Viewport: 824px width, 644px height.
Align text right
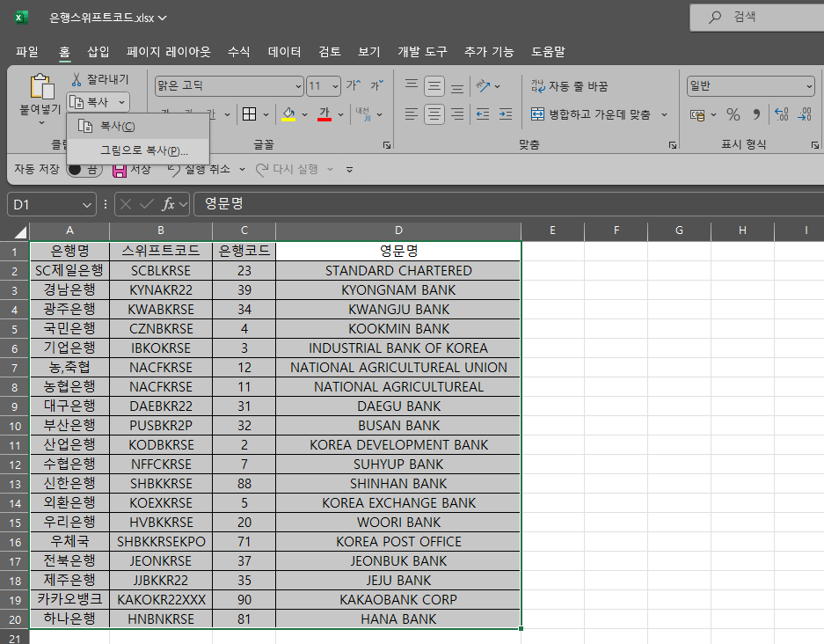point(457,114)
